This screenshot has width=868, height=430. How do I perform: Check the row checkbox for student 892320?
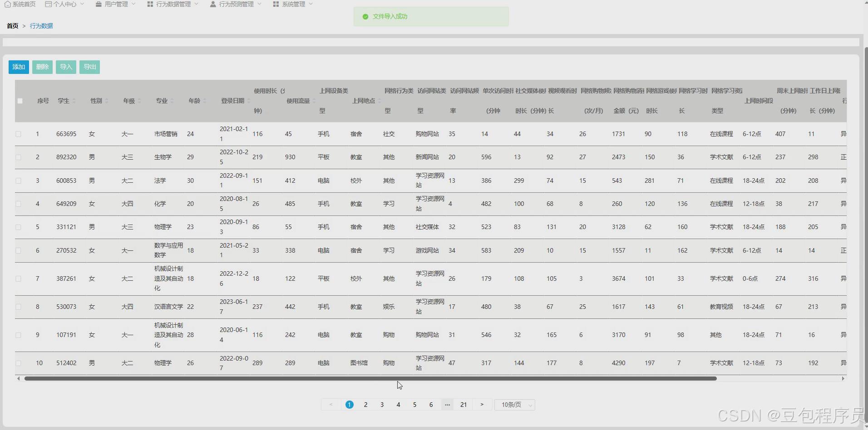point(18,157)
